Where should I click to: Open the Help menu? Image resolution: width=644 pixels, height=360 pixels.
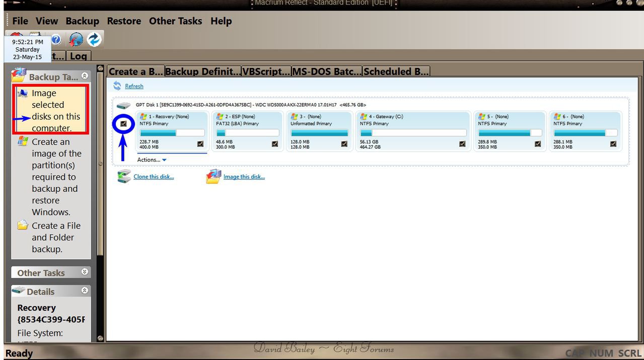click(221, 21)
